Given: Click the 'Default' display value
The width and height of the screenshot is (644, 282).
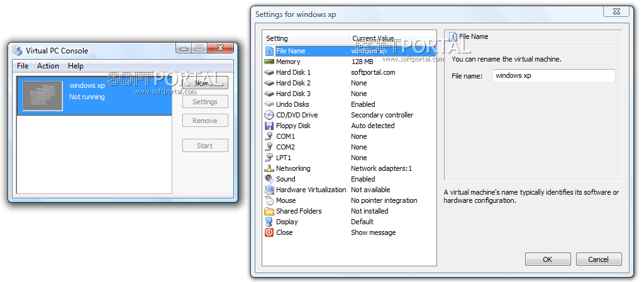Looking at the screenshot, I should click(x=362, y=222).
